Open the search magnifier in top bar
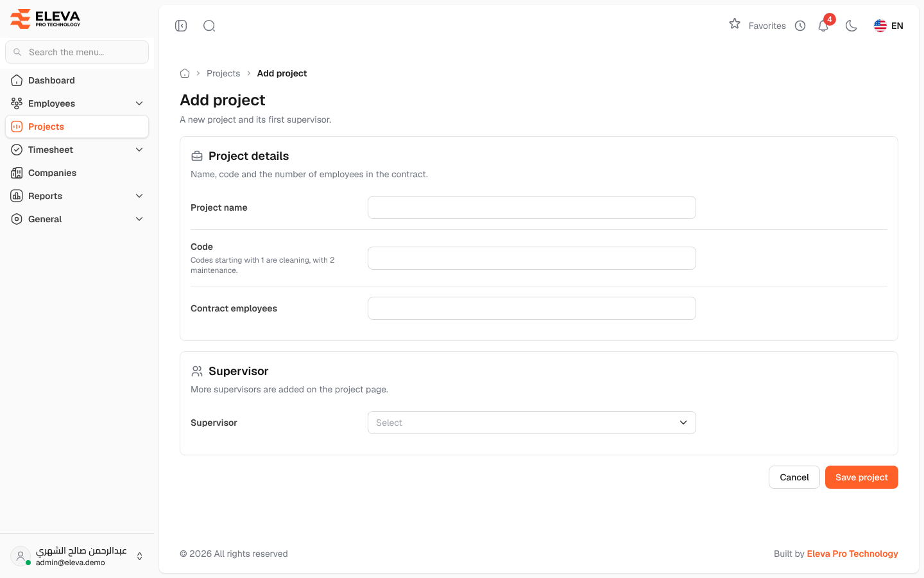924x578 pixels. (209, 26)
